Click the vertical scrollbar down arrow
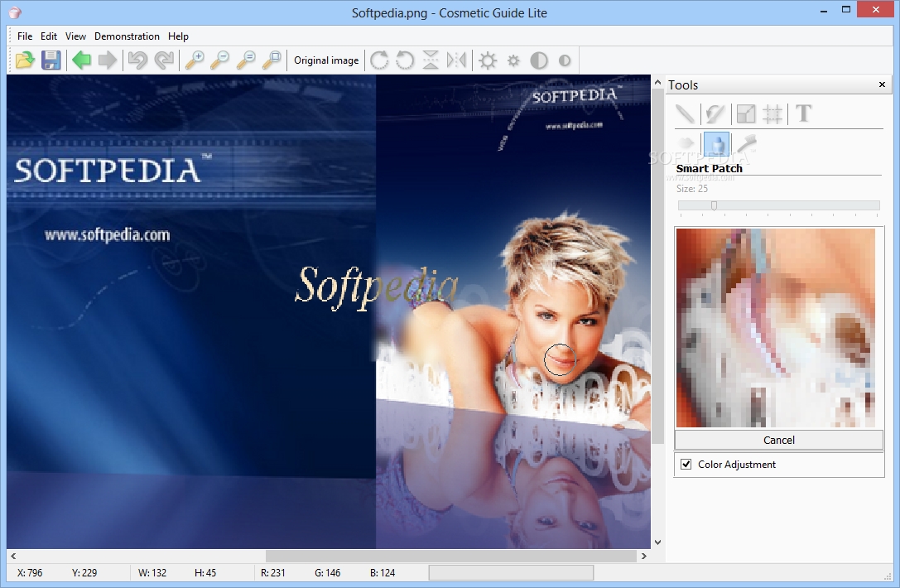Viewport: 900px width, 588px height. tap(657, 542)
